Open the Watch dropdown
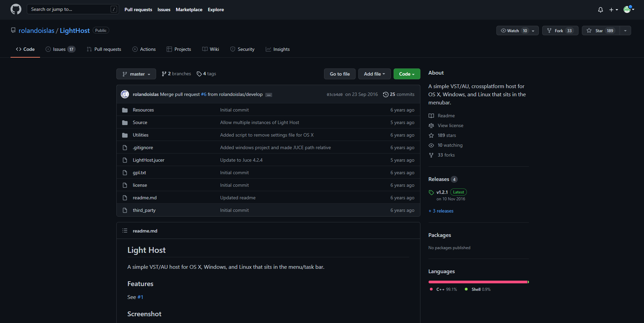Image resolution: width=644 pixels, height=323 pixels. 517,31
